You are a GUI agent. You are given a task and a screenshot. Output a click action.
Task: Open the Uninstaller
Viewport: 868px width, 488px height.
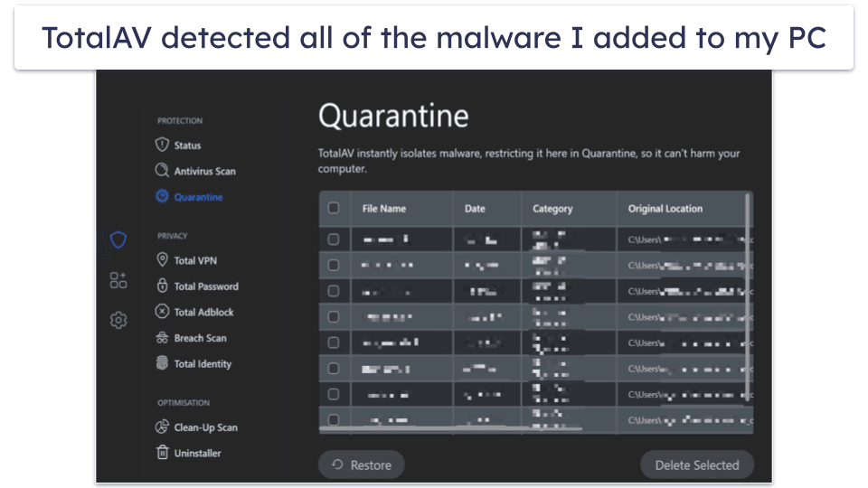pos(198,453)
